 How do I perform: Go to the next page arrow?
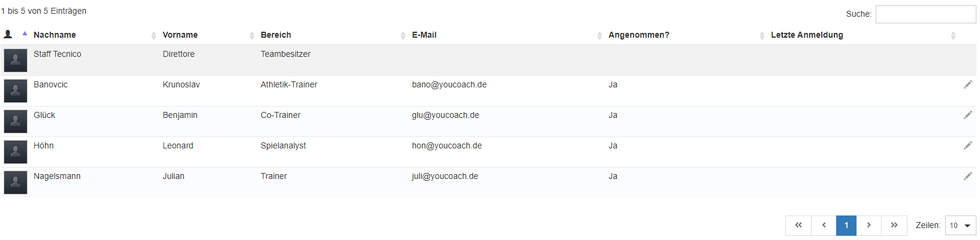pyautogui.click(x=869, y=226)
